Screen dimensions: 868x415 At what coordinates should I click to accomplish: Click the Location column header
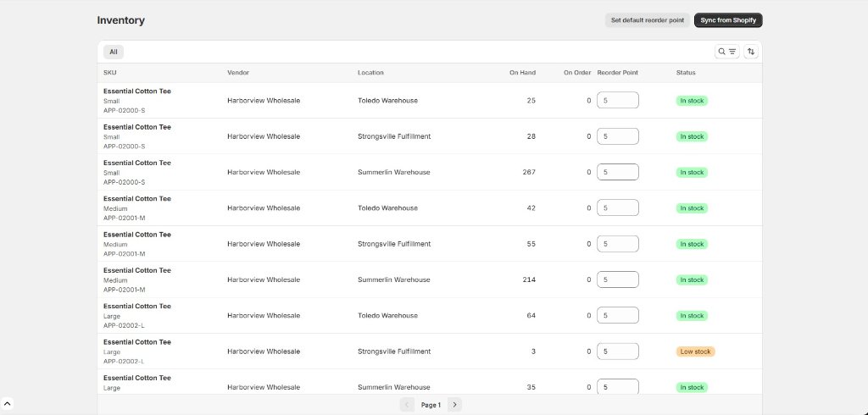(x=370, y=73)
